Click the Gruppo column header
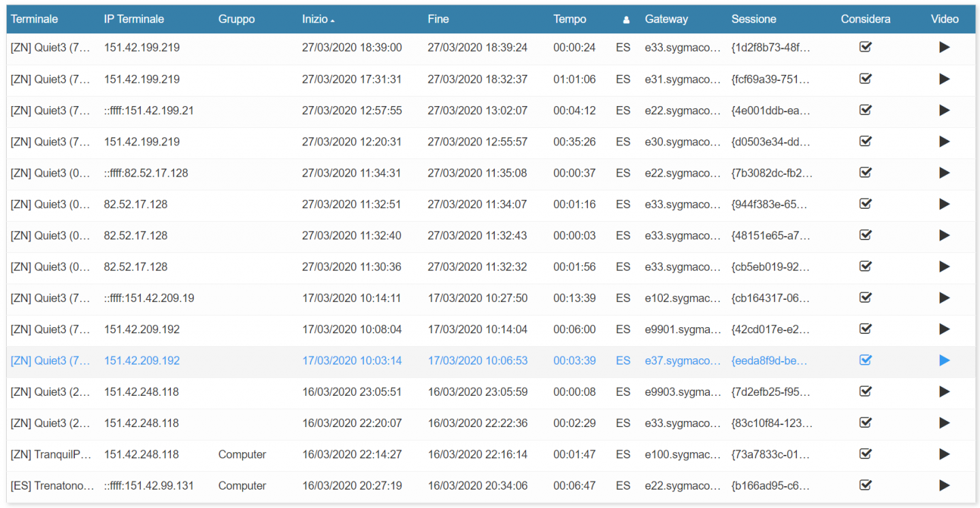The height and width of the screenshot is (508, 980). (236, 20)
